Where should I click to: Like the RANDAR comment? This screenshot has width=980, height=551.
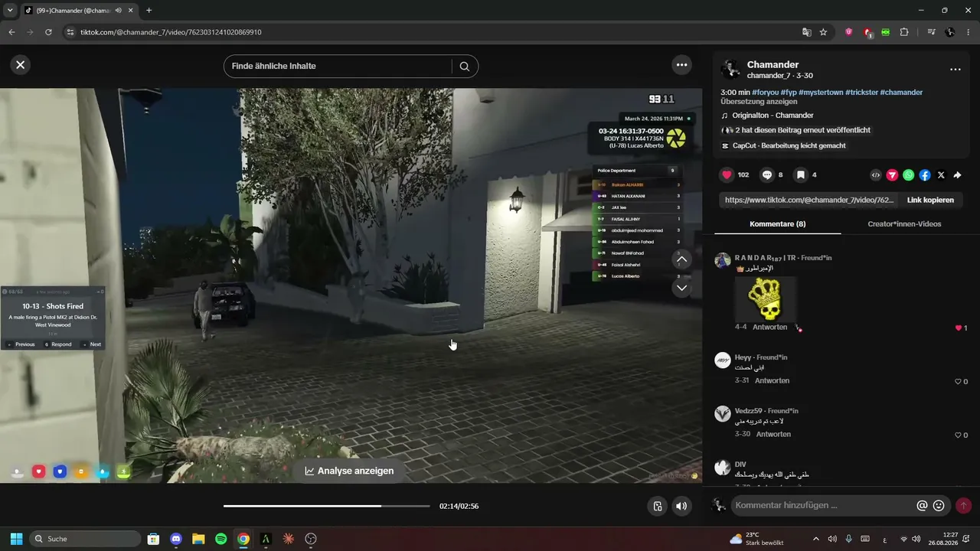pyautogui.click(x=958, y=328)
